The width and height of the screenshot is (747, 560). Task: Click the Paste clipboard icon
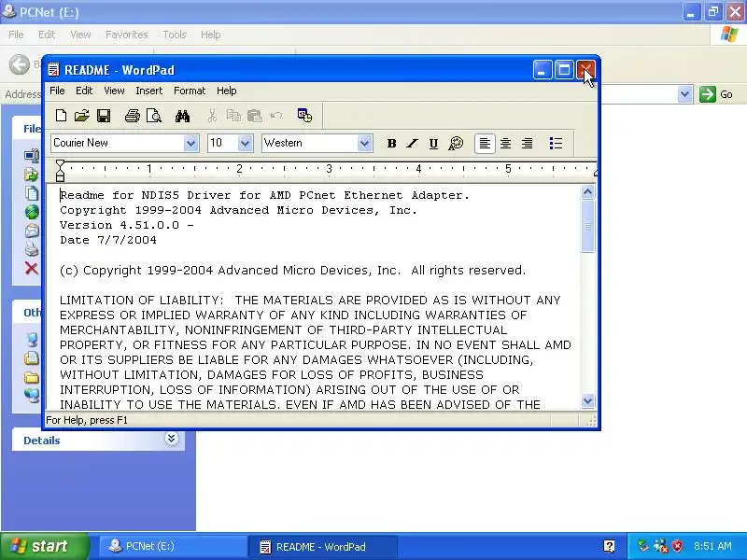click(255, 116)
